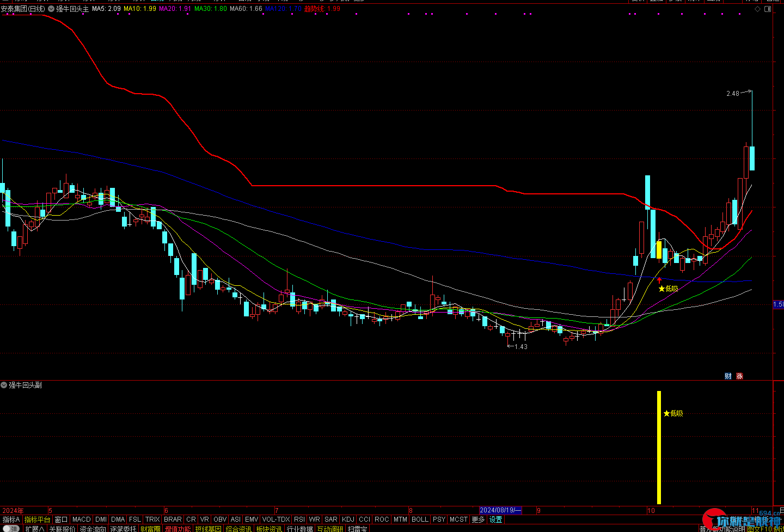Viewport: 784px width, 532px height.
Task: Click the 安泰集团(日线) title label
Action: [x=23, y=9]
